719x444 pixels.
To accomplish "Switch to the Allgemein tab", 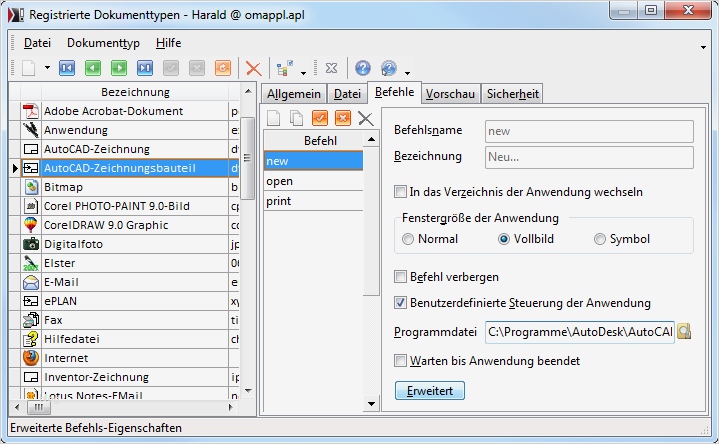I will (x=293, y=94).
